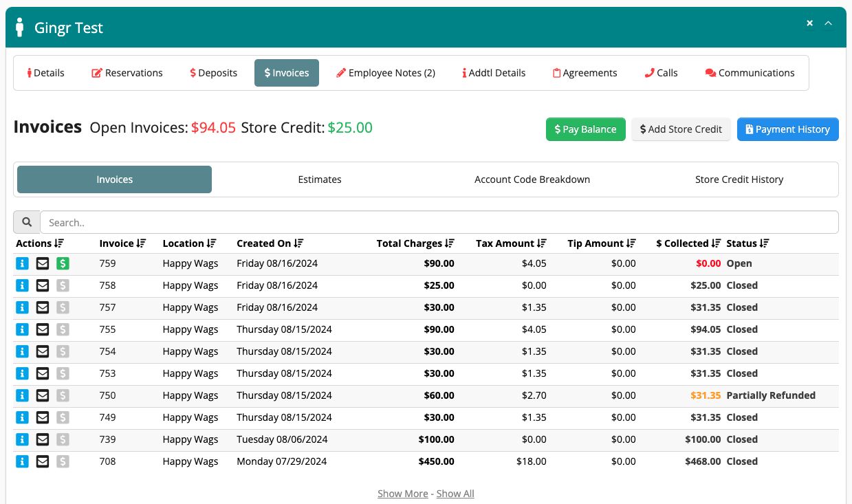Toggle sorting on the Created On column
Viewport: 852px width, 504px height.
[x=270, y=243]
